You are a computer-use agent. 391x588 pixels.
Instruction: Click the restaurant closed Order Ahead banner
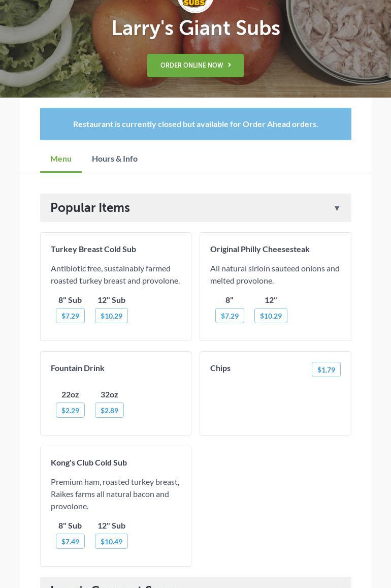point(195,124)
